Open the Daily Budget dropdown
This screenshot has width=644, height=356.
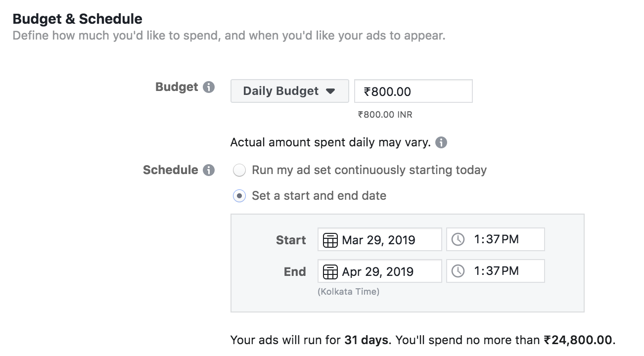(289, 91)
